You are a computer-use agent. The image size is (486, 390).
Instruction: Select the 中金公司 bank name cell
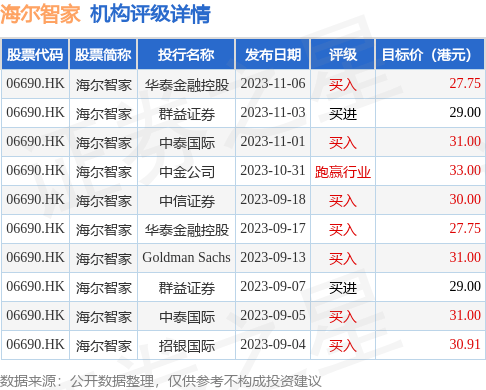pyautogui.click(x=186, y=171)
